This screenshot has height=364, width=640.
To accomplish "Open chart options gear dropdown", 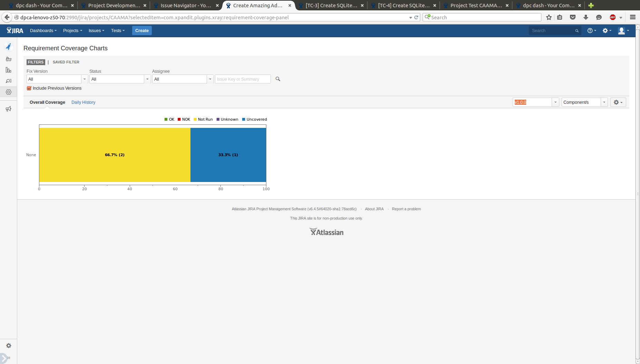I will 618,102.
